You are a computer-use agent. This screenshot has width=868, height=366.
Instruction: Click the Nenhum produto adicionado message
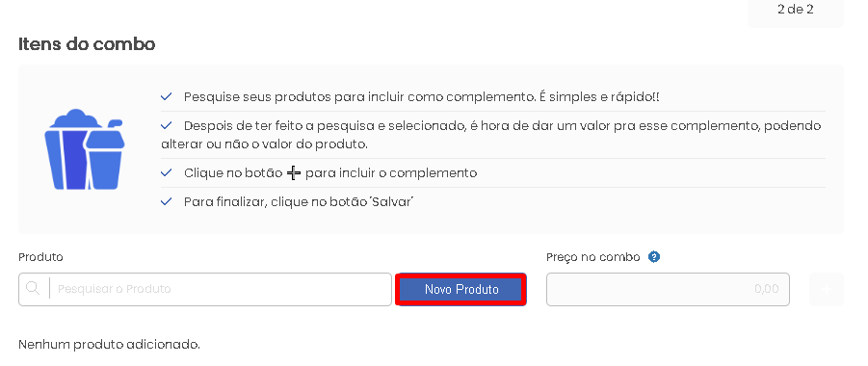pos(109,345)
